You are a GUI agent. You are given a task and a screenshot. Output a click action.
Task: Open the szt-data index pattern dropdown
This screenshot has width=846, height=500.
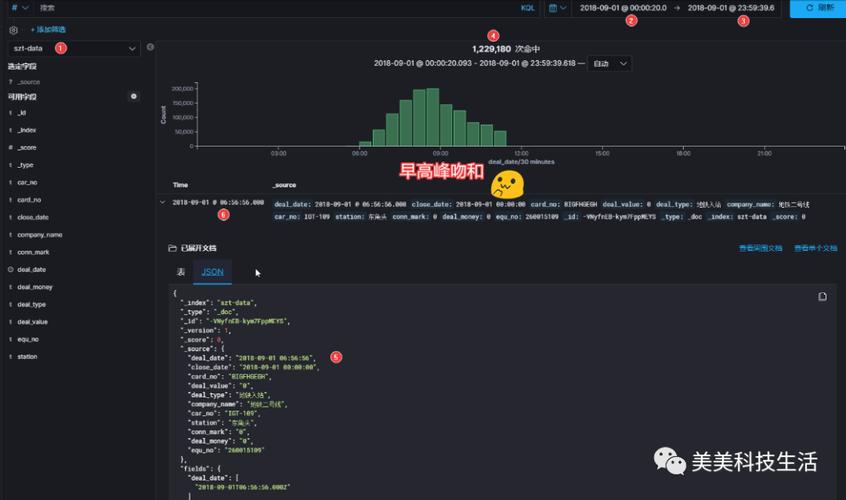tap(74, 49)
